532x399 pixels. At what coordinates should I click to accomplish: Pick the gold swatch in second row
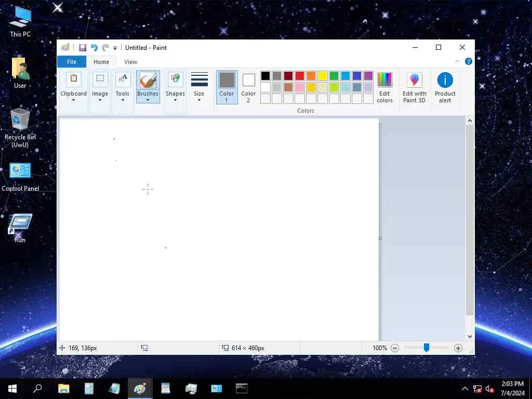pyautogui.click(x=311, y=87)
